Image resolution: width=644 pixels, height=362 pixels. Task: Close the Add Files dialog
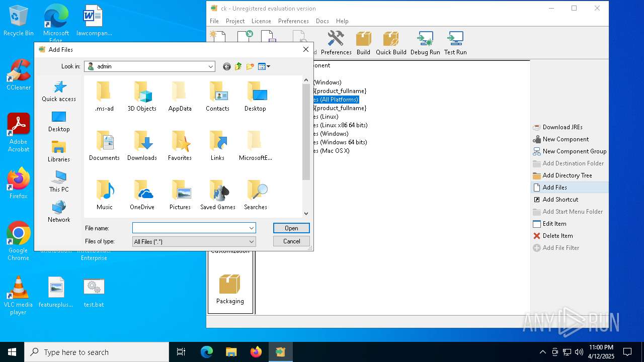305,49
